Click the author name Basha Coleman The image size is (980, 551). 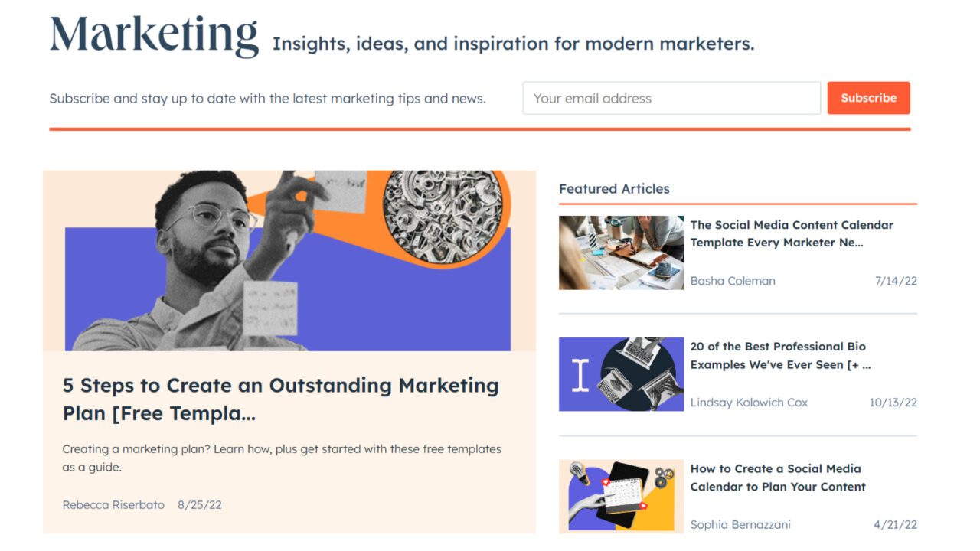pyautogui.click(x=733, y=281)
